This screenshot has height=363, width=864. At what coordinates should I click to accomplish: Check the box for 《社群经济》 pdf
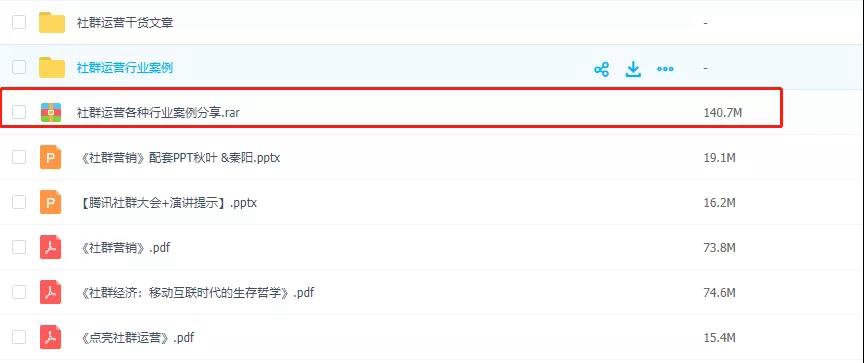tap(19, 292)
